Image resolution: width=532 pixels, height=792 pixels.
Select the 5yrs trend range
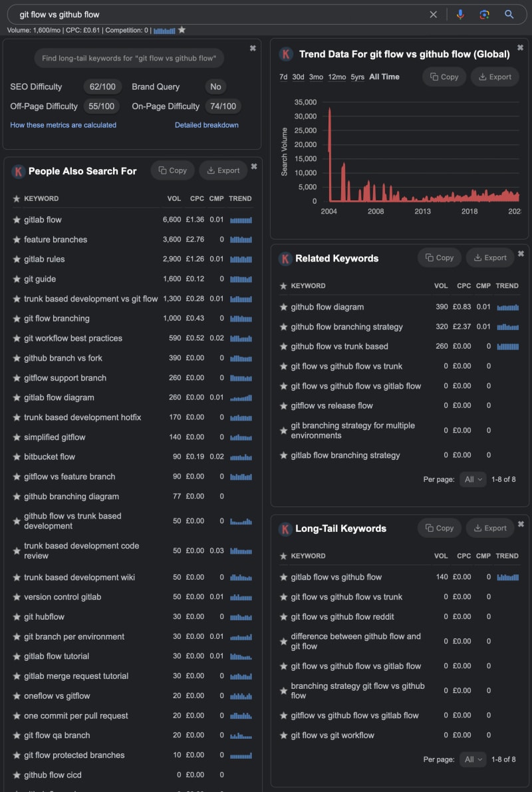click(x=357, y=77)
